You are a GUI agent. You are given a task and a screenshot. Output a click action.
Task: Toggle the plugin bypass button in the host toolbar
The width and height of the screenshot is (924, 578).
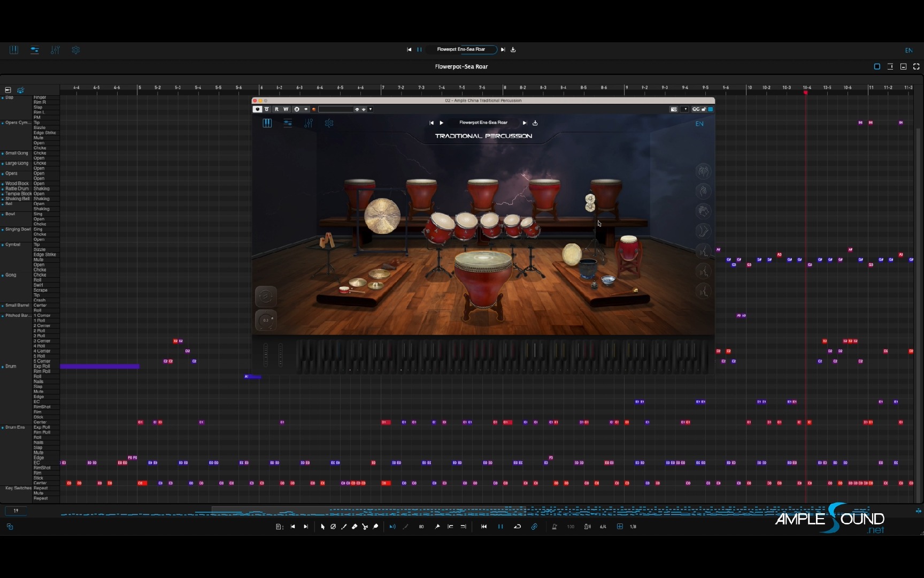267,109
